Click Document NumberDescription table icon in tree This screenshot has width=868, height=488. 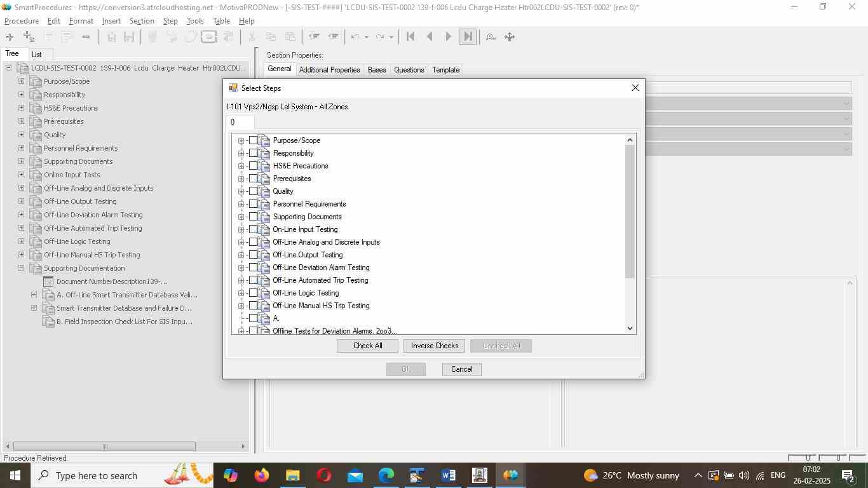click(48, 281)
